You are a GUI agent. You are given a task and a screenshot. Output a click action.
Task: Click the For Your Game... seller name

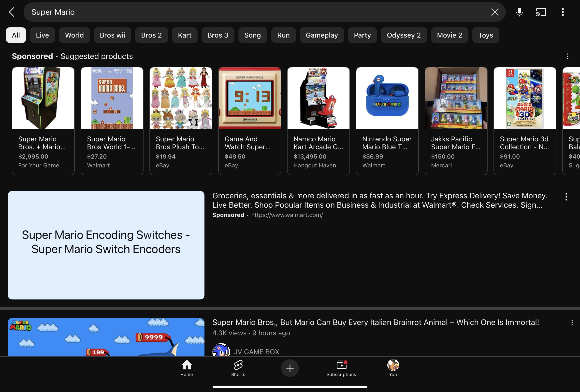pos(41,165)
